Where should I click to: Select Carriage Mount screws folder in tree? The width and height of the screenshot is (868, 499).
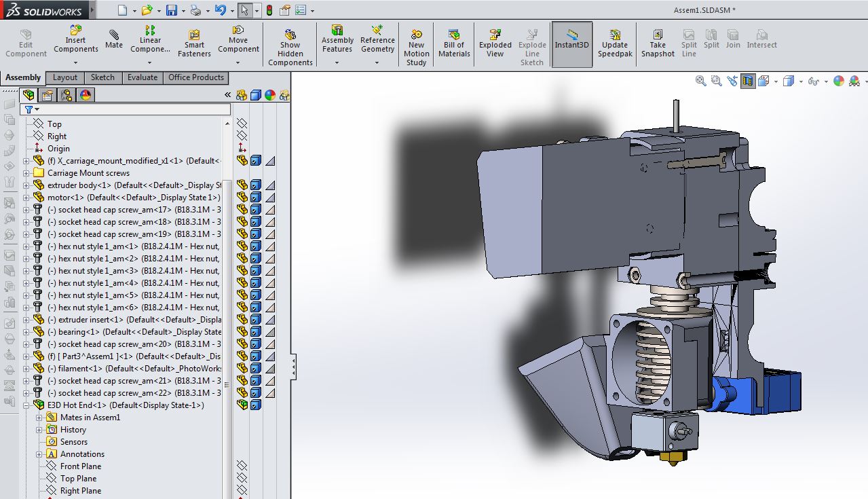coord(88,173)
